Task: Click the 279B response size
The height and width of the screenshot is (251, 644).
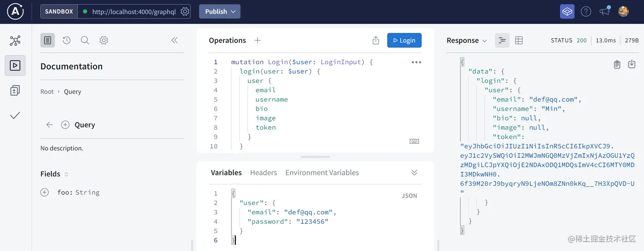Action: click(x=632, y=40)
